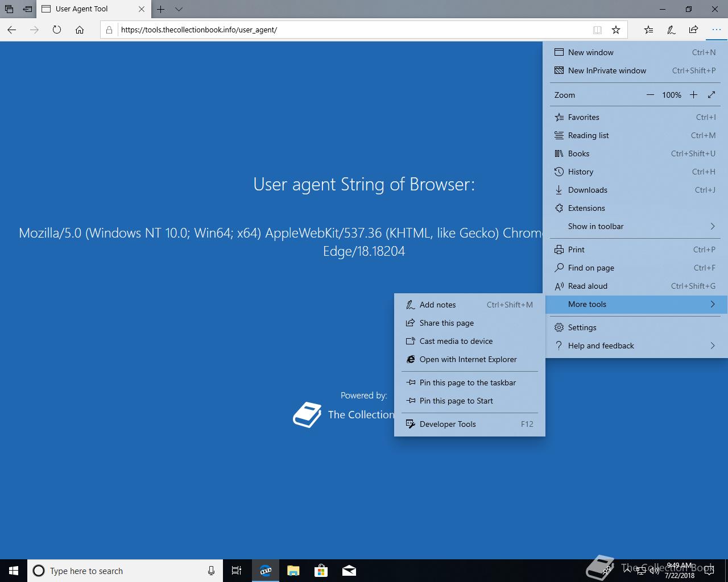The height and width of the screenshot is (582, 728).
Task: Select Print from the menu
Action: pyautogui.click(x=636, y=250)
